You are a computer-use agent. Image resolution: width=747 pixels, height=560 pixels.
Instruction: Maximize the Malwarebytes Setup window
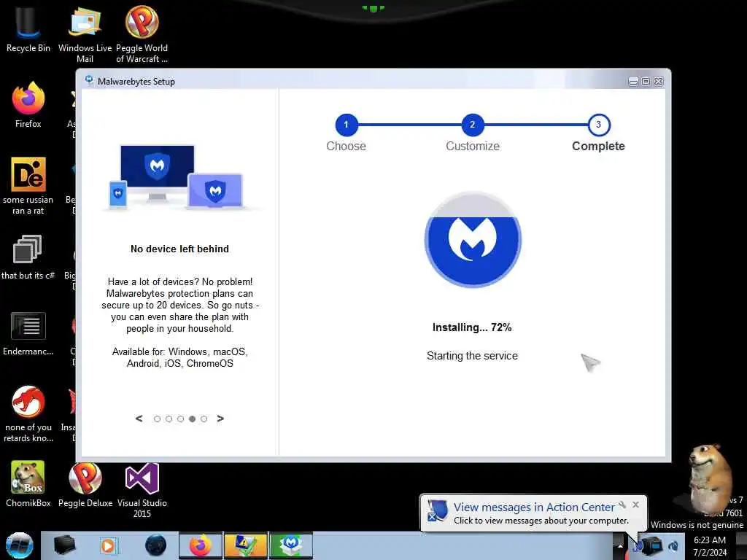pos(646,82)
